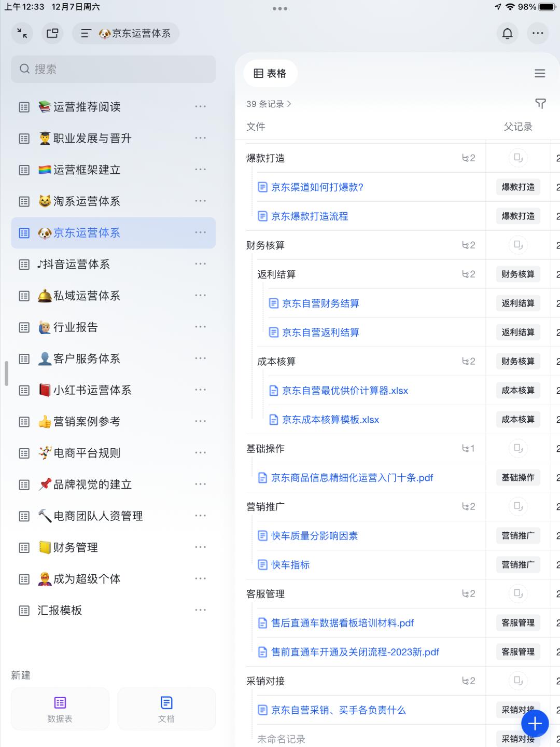Open 小红书运营体系 table in sidebar
Screen dimensions: 560x747
point(113,390)
